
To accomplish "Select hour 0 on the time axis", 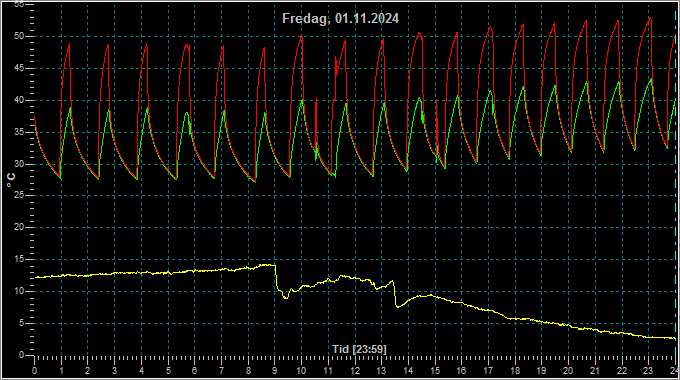I will [x=35, y=371].
